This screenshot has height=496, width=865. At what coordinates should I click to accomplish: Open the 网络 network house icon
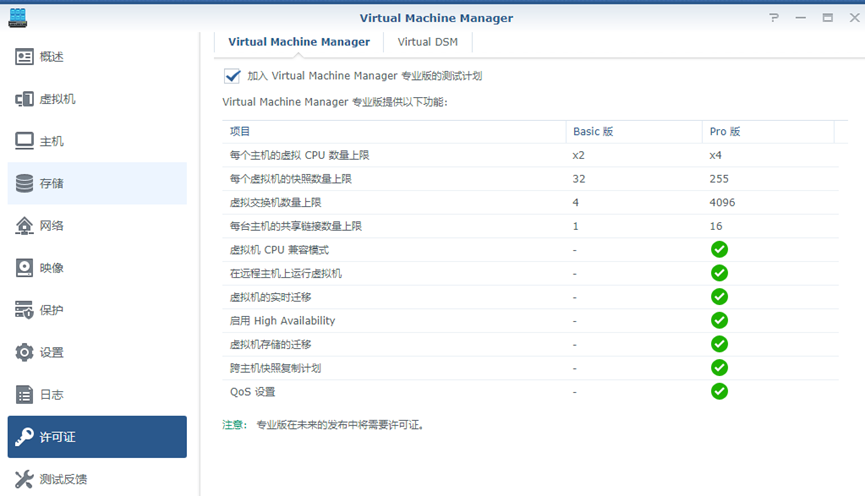click(24, 226)
